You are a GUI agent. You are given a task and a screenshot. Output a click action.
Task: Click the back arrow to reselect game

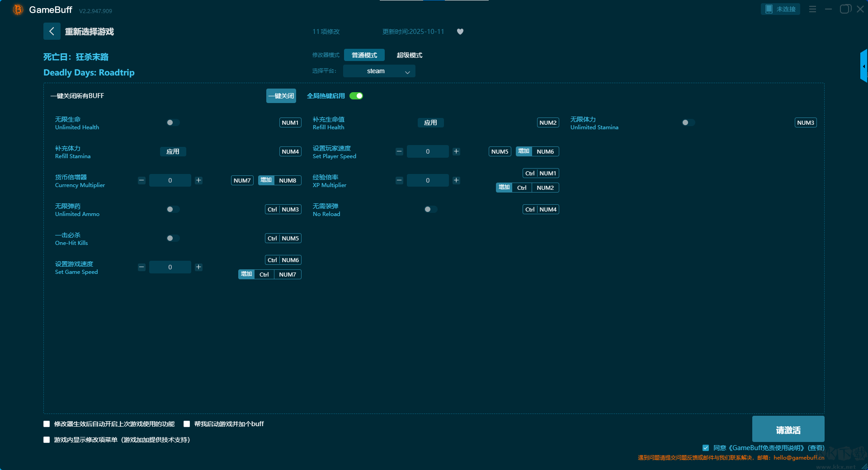52,31
